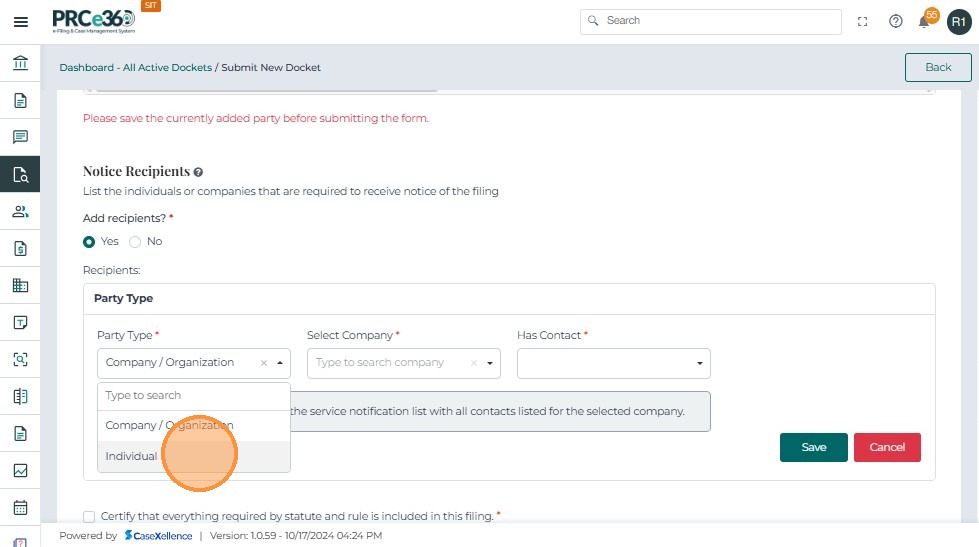Viewport: 979px width, 547px height.
Task: Open the building companies sidebar icon
Action: pyautogui.click(x=20, y=285)
